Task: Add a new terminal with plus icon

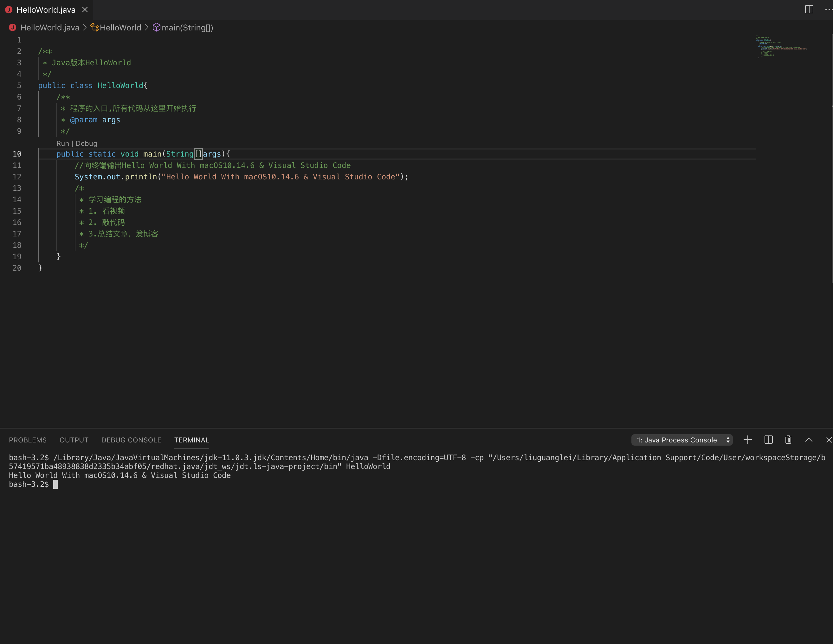Action: (747, 440)
